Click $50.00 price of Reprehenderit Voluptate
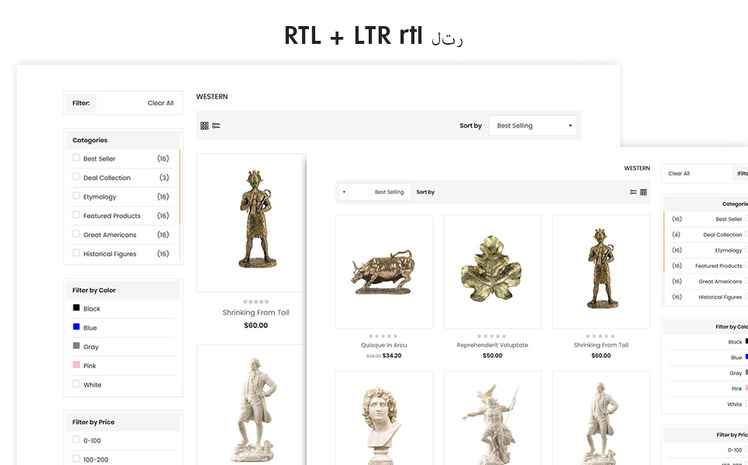 click(x=492, y=356)
